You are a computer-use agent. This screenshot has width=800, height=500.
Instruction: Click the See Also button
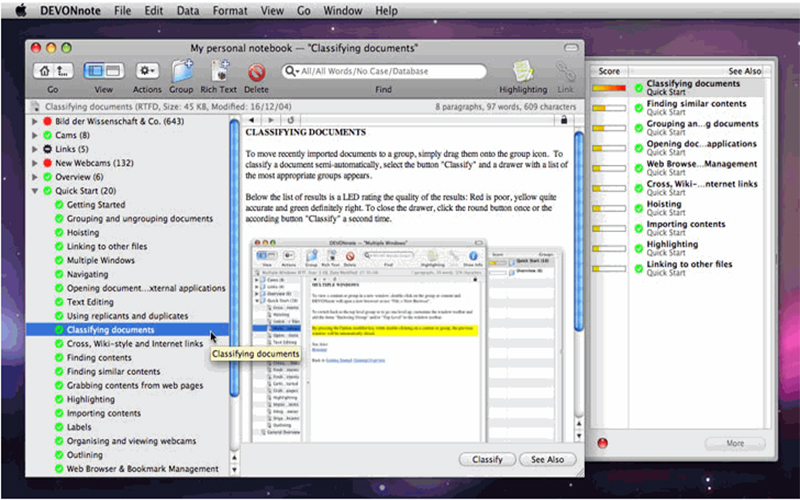click(x=547, y=459)
